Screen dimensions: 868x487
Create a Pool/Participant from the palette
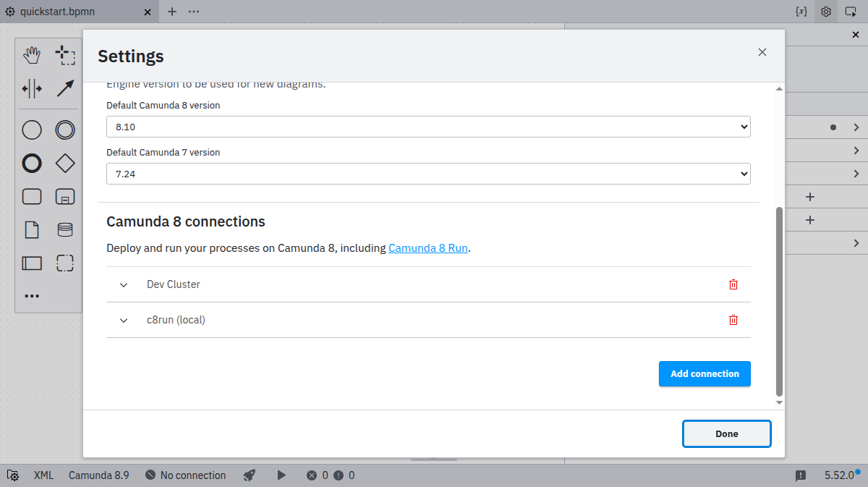click(x=32, y=263)
